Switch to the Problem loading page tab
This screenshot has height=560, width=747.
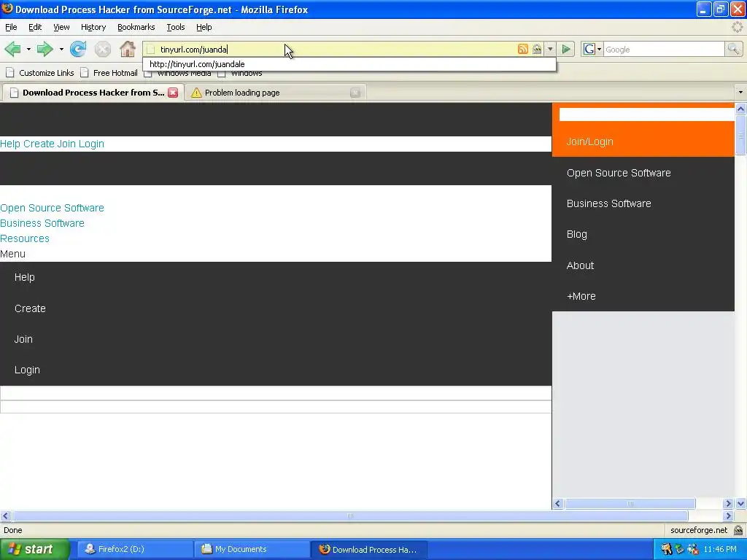point(275,93)
